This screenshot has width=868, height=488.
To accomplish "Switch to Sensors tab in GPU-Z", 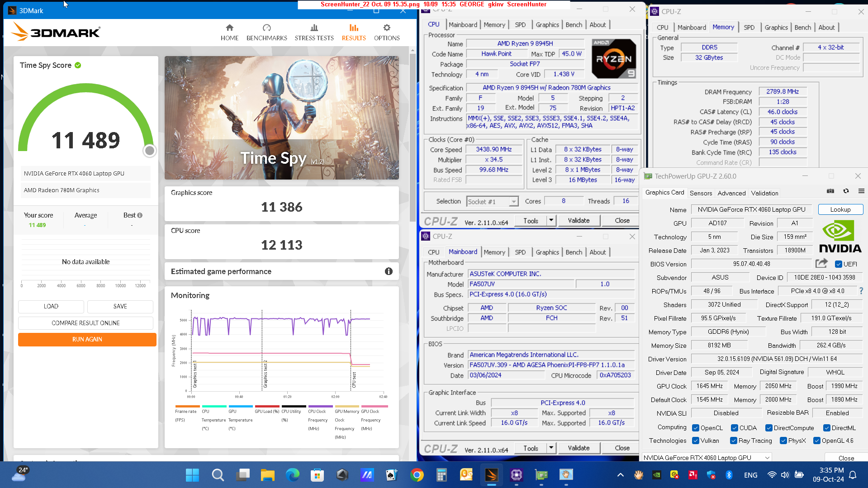I will (701, 193).
